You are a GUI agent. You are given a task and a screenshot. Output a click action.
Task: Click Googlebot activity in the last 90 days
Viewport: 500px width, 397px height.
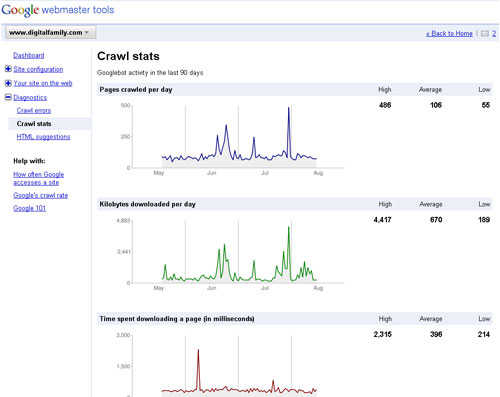pos(150,73)
